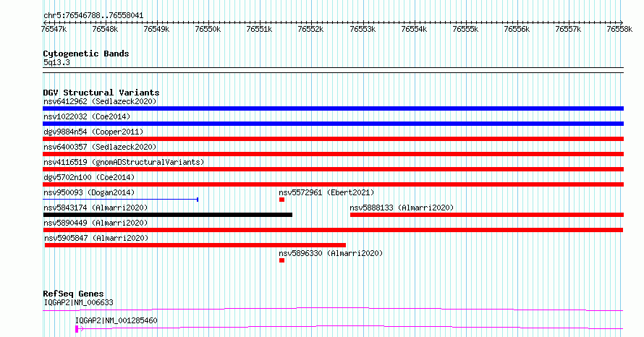This screenshot has width=644, height=337.
Task: Open the nsv5572961 (Ebert2021) variant label
Action: coord(326,192)
